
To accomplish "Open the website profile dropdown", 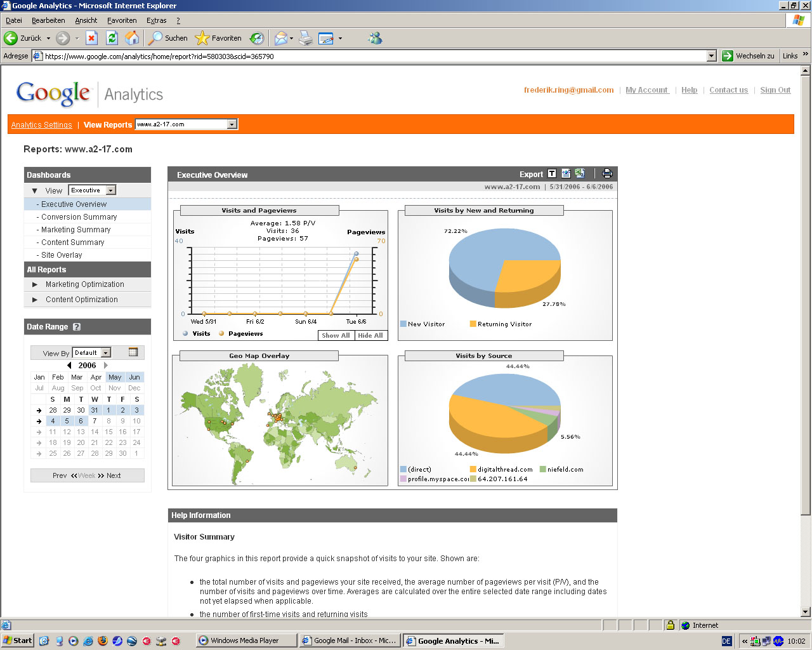I will click(x=232, y=124).
